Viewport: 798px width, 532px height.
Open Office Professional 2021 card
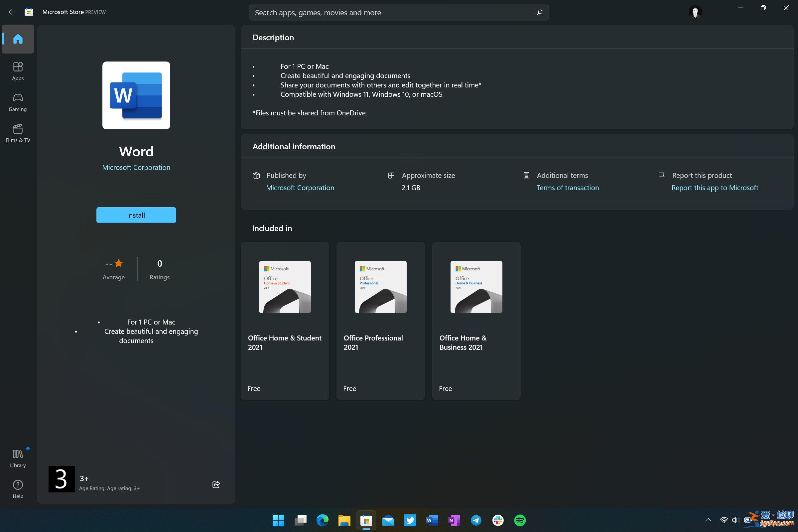pos(380,320)
